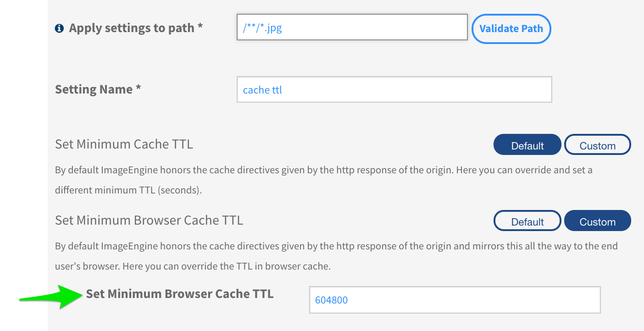Image resolution: width=644 pixels, height=331 pixels.
Task: Switch Minimum Browser Cache TTL to Default
Action: coord(527,221)
